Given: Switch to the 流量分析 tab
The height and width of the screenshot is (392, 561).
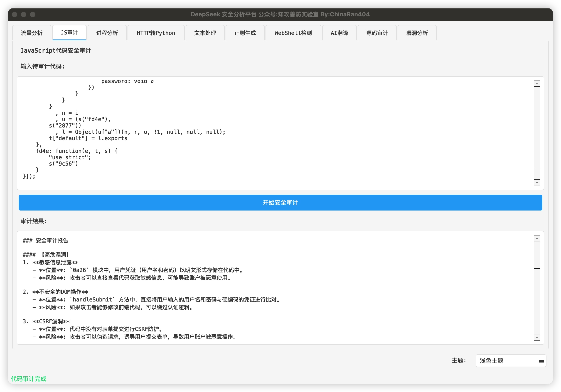Looking at the screenshot, I should click(32, 33).
